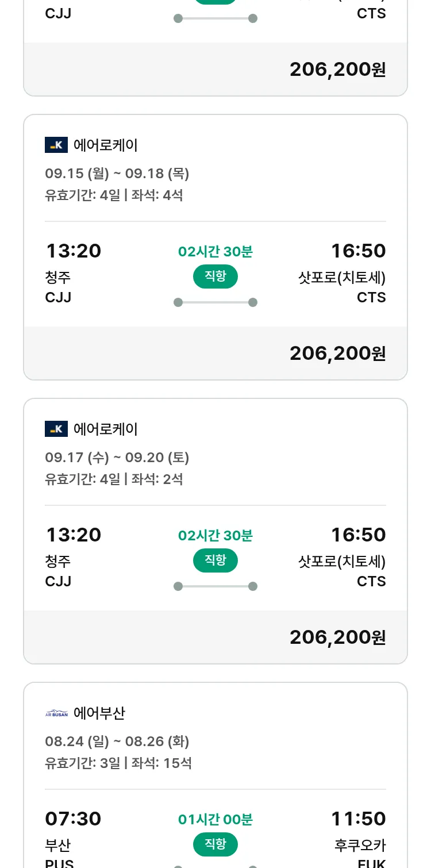
Task: Click 11:50 arrival time at 후쿠오카
Action: point(358,819)
